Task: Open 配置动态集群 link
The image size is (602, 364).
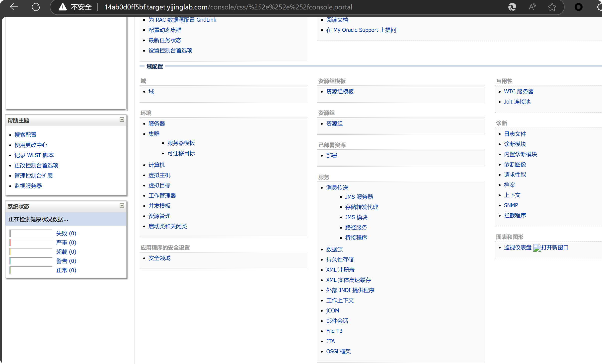Action: click(x=165, y=30)
